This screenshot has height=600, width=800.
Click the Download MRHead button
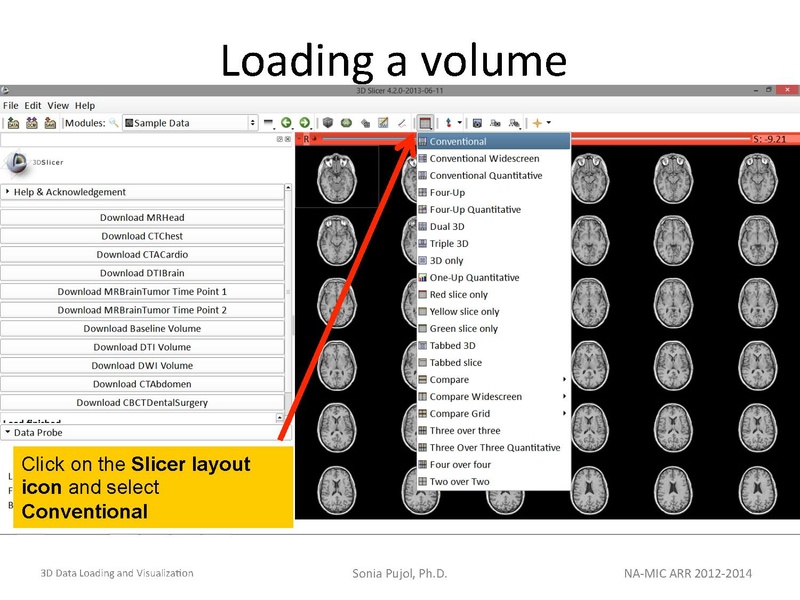pos(142,217)
